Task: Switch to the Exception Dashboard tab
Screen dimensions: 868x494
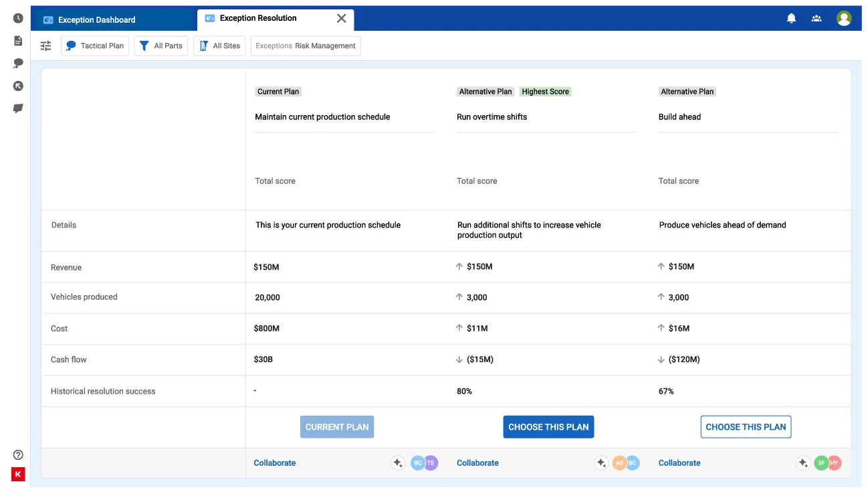Action: pos(115,19)
